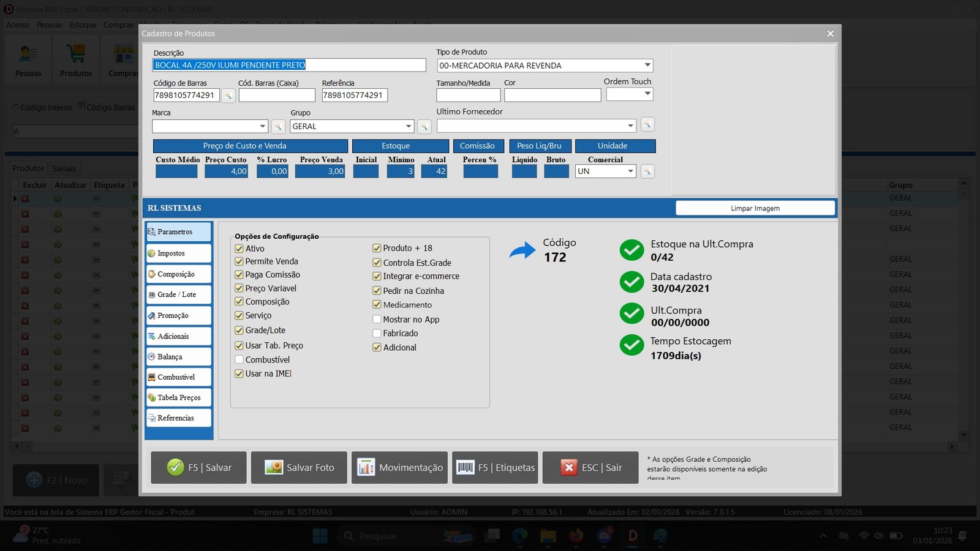Click the Descrição text field

pos(288,66)
